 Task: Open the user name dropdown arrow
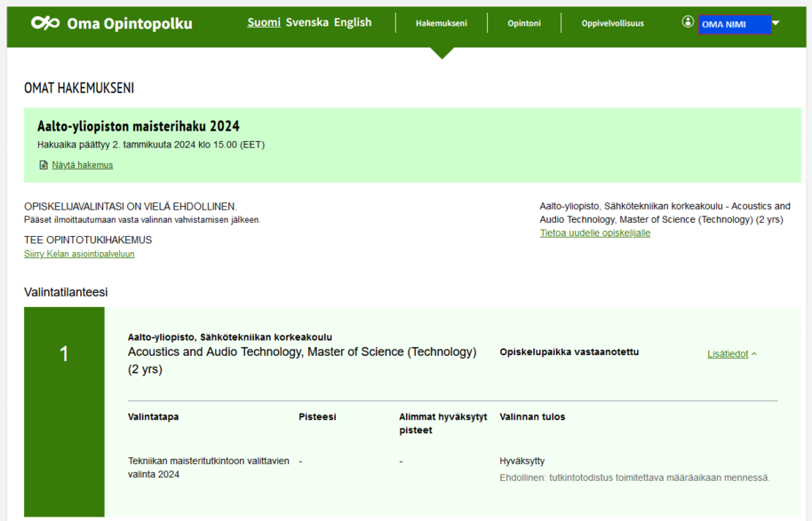coord(776,23)
